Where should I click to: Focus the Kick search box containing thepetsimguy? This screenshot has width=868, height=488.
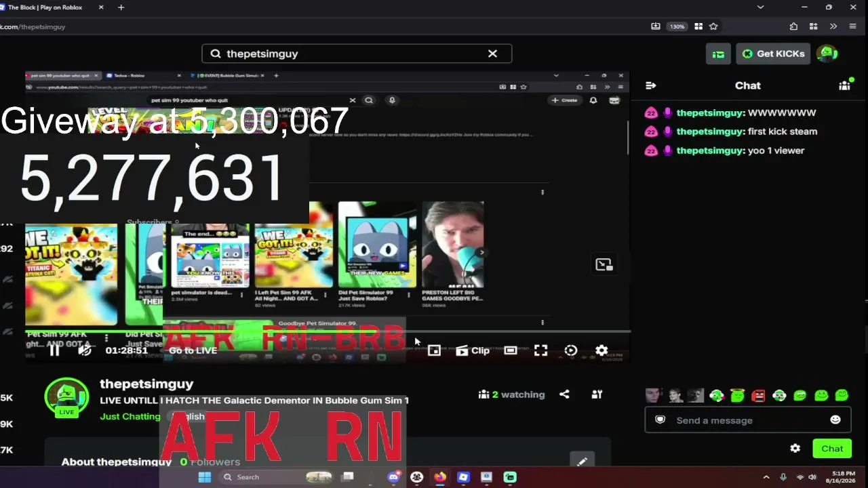click(357, 54)
